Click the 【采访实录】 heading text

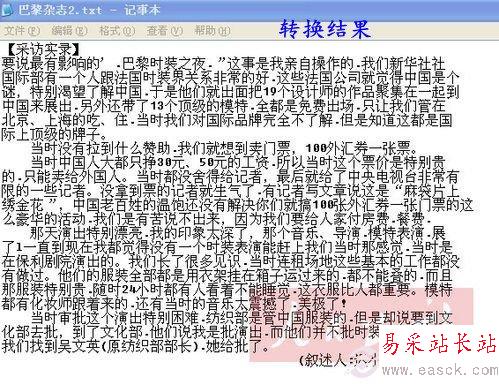[x=44, y=49]
